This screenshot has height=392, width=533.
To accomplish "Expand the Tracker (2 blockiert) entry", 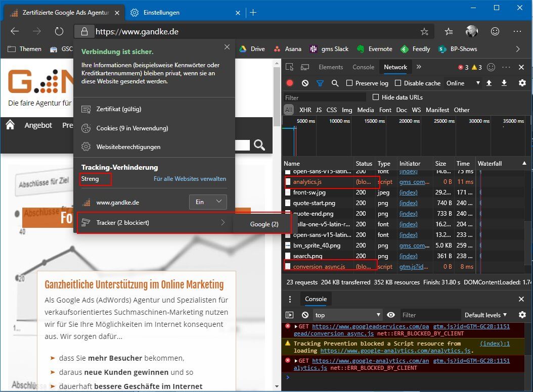I will click(x=155, y=222).
